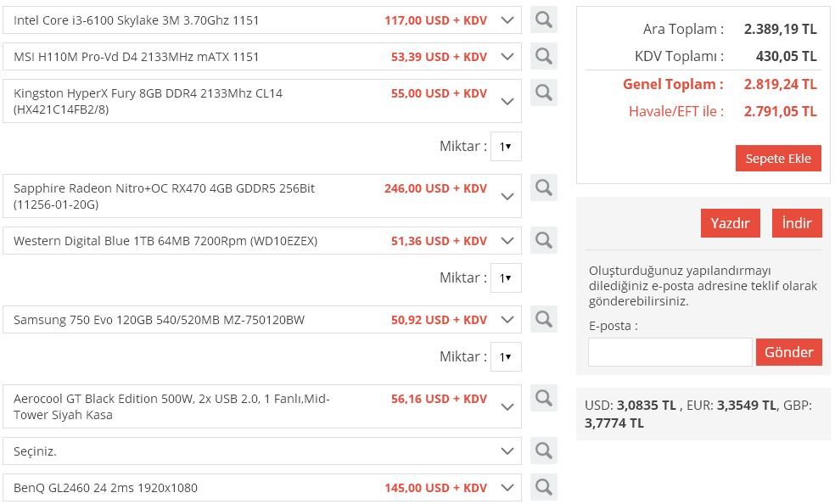Image resolution: width=835 pixels, height=504 pixels.
Task: Click the İndir download button
Action: coord(797,223)
